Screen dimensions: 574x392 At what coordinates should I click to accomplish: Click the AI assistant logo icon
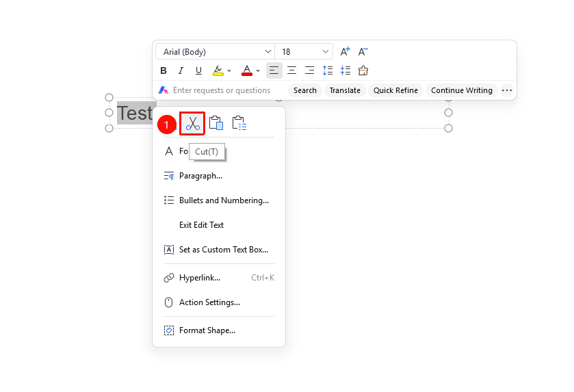coord(164,90)
